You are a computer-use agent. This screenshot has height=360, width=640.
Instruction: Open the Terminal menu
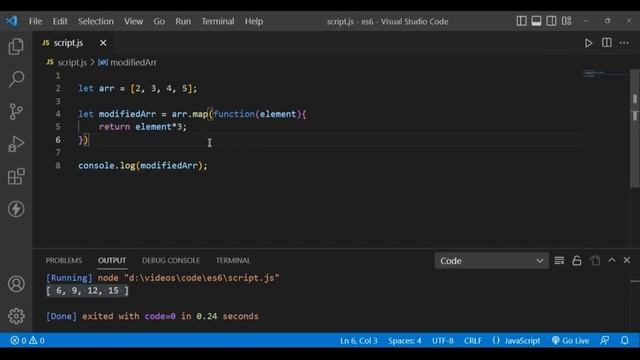pos(218,21)
